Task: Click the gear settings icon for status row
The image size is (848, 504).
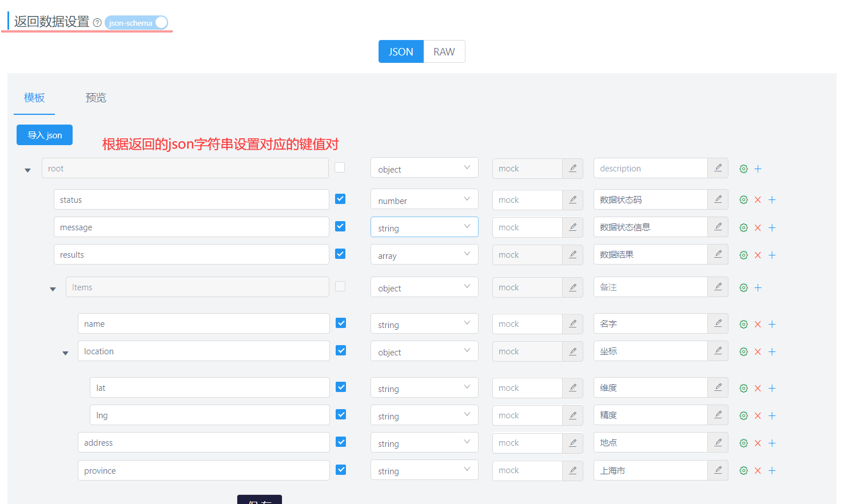Action: (x=743, y=200)
